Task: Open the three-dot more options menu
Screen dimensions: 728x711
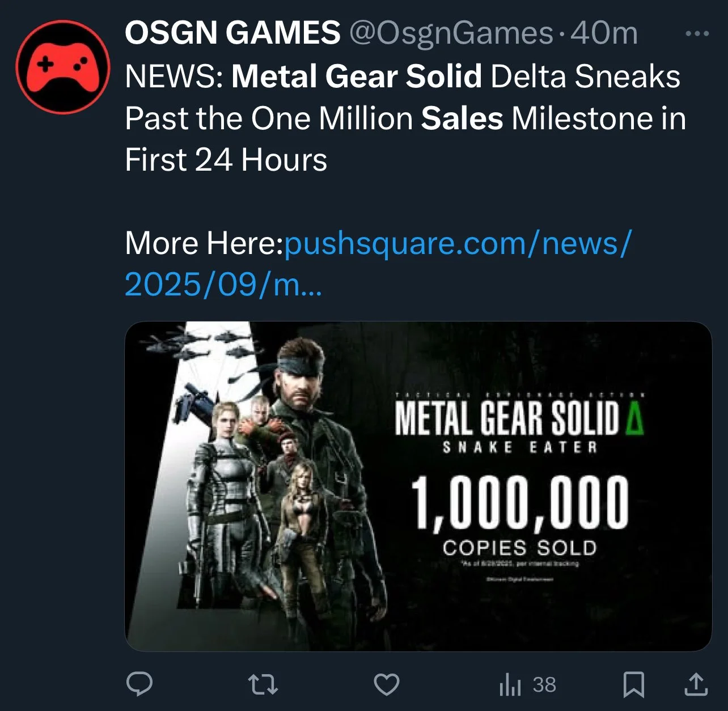Action: pos(697,34)
